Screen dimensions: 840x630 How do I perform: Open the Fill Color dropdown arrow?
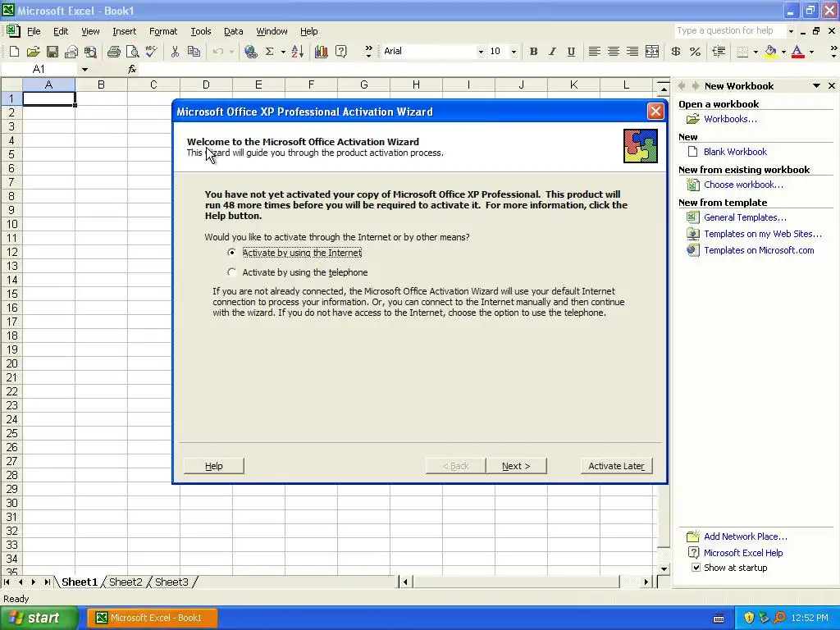pos(783,52)
